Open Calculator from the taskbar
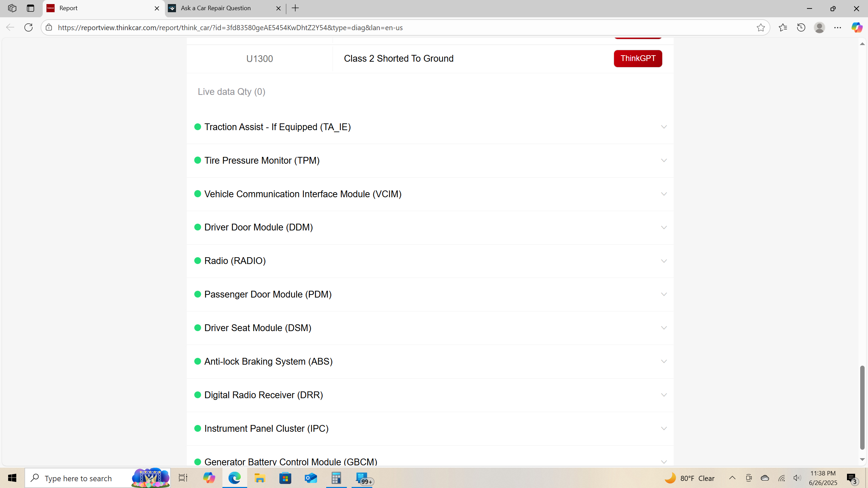The width and height of the screenshot is (868, 488). [x=336, y=478]
